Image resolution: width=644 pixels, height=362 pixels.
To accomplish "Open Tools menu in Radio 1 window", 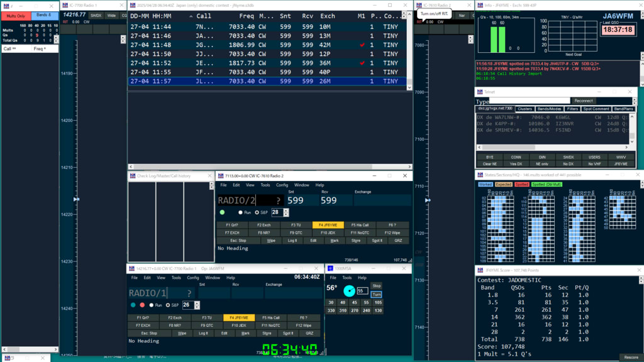I will pos(176,278).
